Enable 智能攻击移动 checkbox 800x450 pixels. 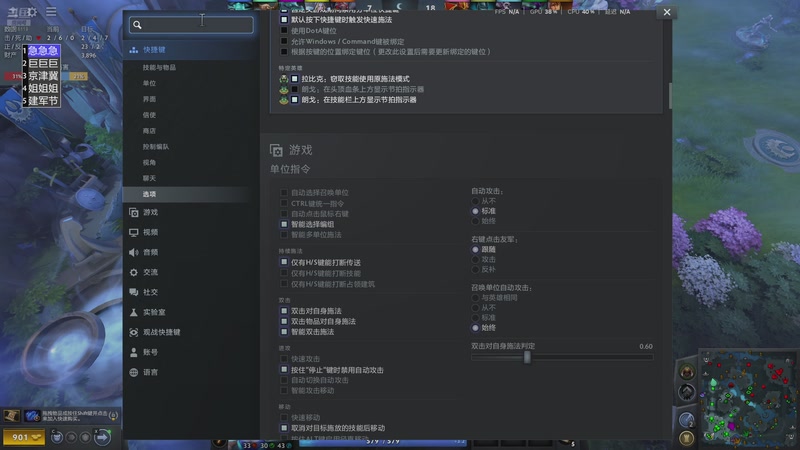pos(284,390)
